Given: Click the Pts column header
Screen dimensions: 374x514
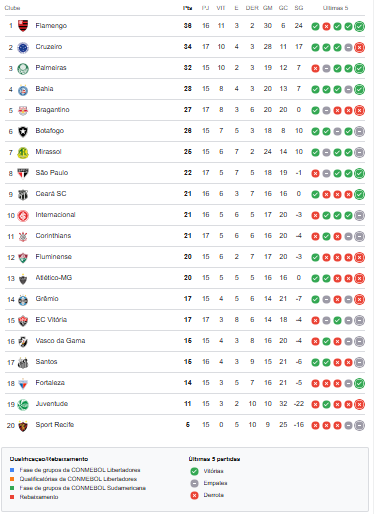Looking at the screenshot, I should (x=188, y=8).
